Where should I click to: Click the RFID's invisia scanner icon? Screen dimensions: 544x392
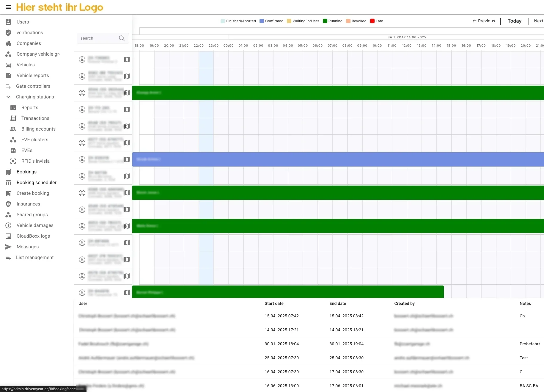[13, 161]
